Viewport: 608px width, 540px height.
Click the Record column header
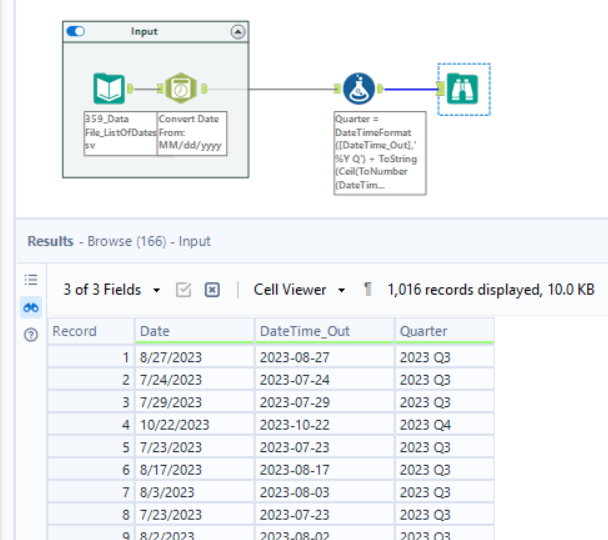click(x=91, y=331)
